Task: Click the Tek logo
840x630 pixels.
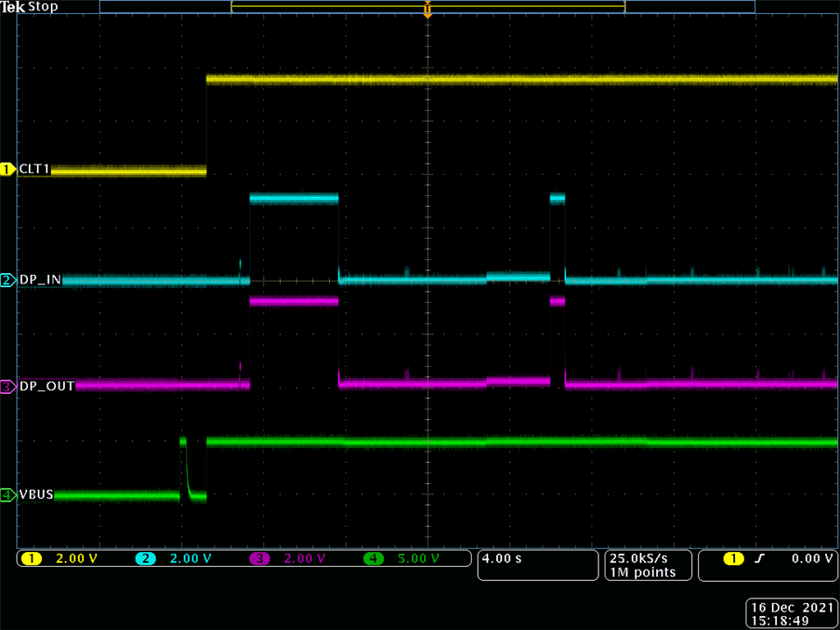Action: click(x=12, y=7)
